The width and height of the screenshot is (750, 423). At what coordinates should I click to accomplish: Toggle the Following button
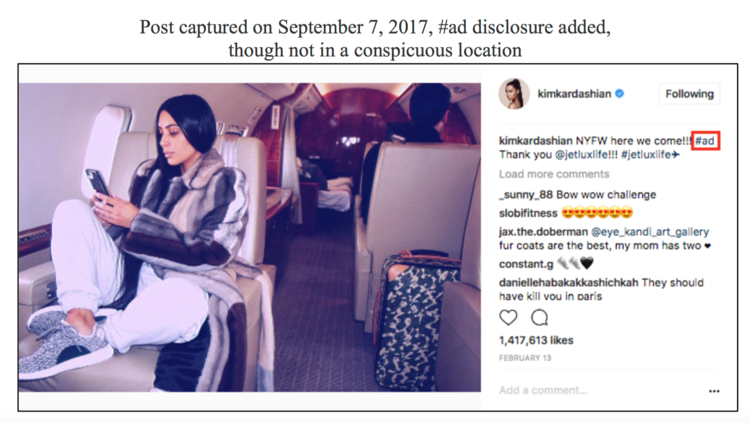click(x=689, y=94)
